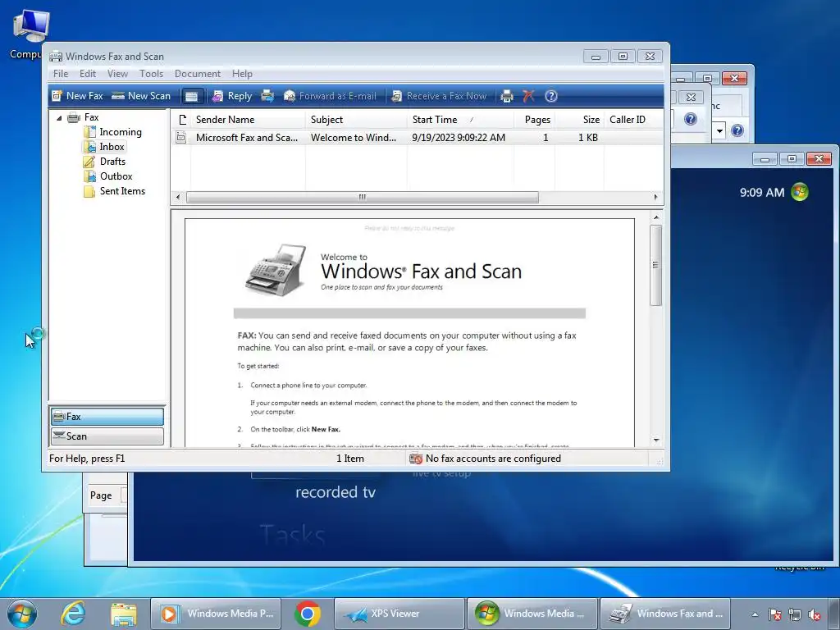Open the File menu

coord(61,73)
